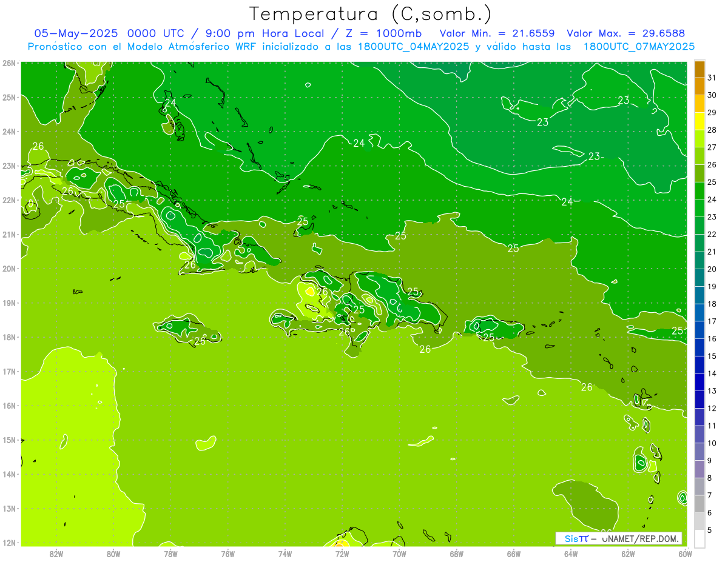Image resolution: width=728 pixels, height=562 pixels.
Task: Click the purple swatch between 9 and 10
Action: 699,452
